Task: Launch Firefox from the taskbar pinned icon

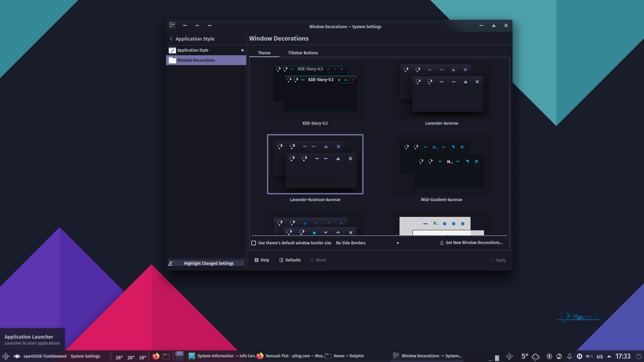Action: point(156,356)
